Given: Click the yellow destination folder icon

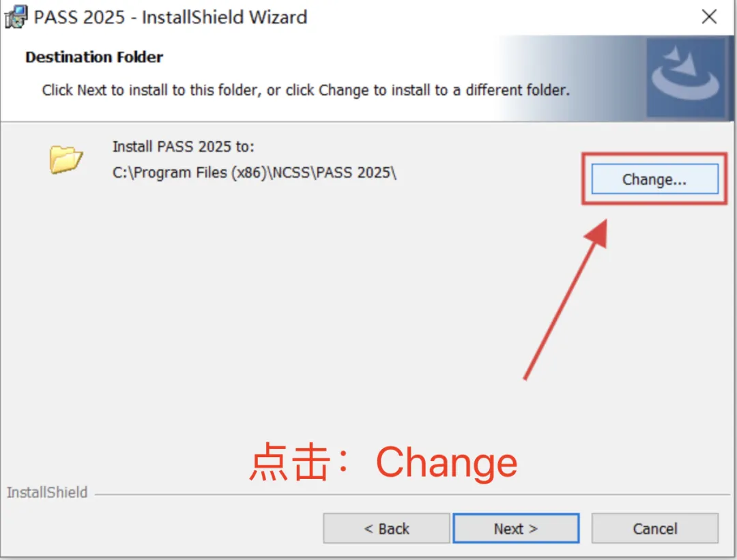Looking at the screenshot, I should coord(66,159).
